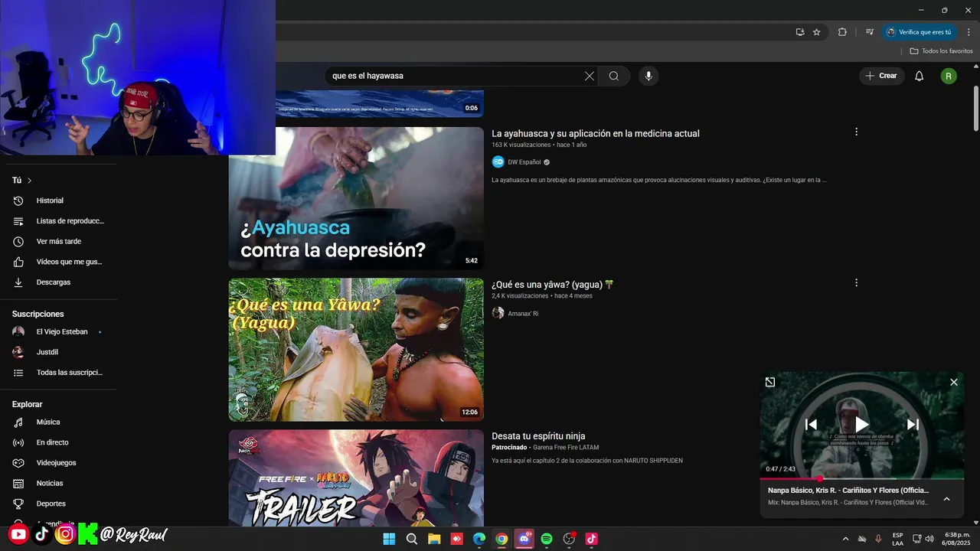The width and height of the screenshot is (980, 551).
Task: Seek on the miniplayer progress bar
Action: point(862,479)
